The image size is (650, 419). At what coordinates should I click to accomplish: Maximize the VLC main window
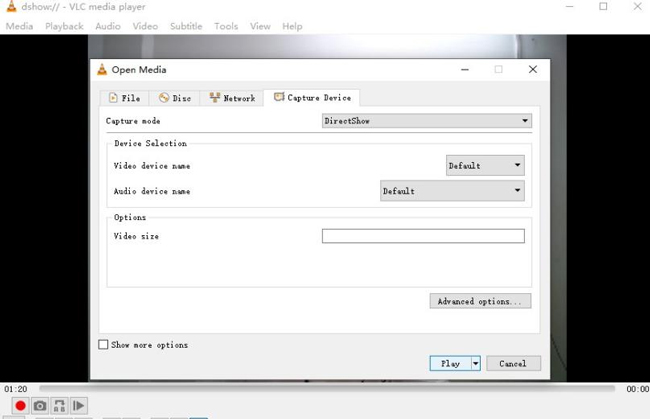(604, 6)
